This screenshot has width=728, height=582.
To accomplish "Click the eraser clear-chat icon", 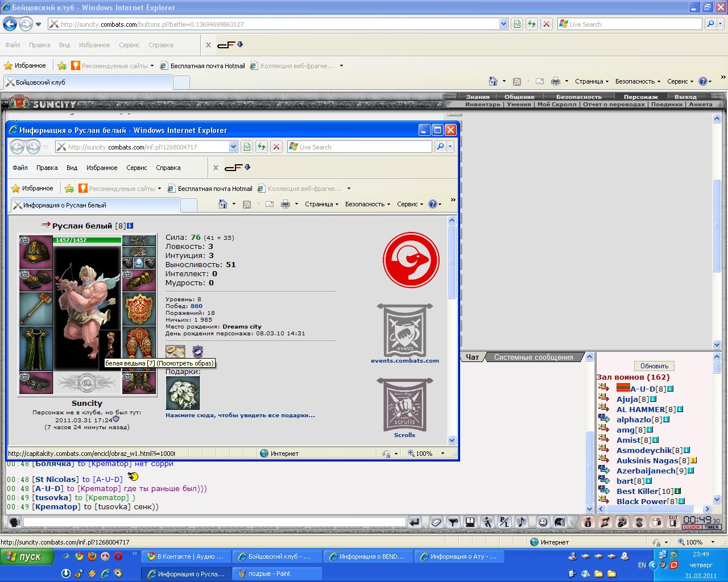I will 436,522.
